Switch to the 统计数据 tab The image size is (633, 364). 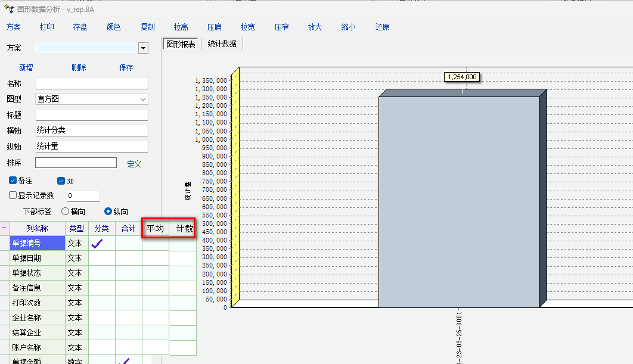click(222, 44)
